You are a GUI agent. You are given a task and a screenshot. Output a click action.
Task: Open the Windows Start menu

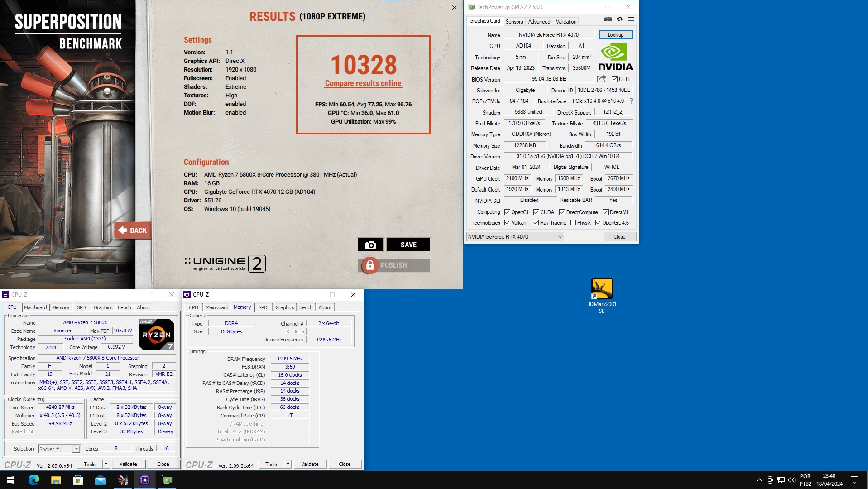11,480
